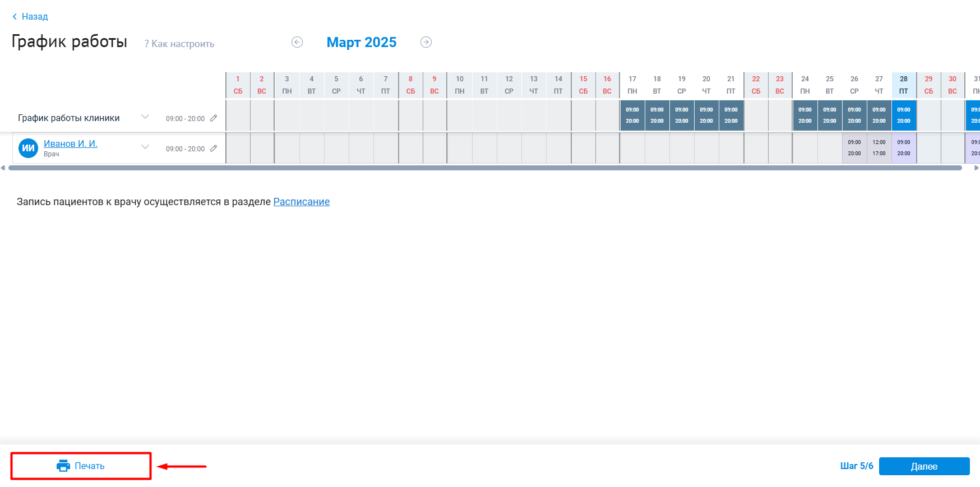Open the Расписание section link
980x487 pixels.
coord(301,202)
